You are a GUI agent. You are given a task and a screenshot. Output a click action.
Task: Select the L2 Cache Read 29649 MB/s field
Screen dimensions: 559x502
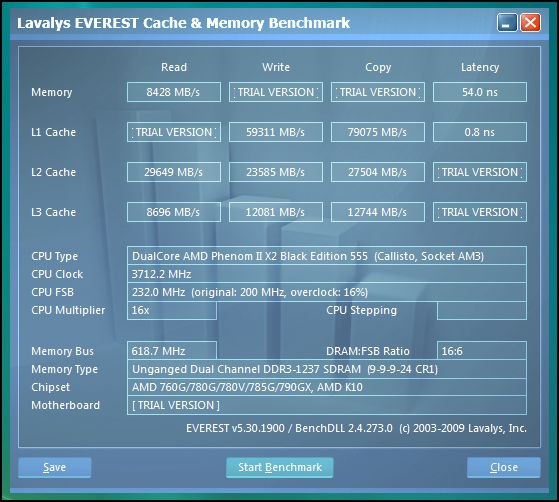pyautogui.click(x=174, y=172)
